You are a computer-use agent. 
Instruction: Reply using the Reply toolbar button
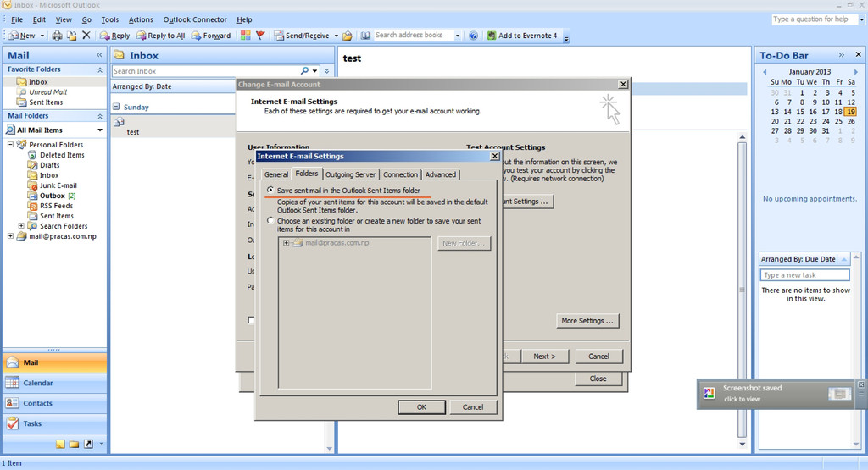coord(114,36)
